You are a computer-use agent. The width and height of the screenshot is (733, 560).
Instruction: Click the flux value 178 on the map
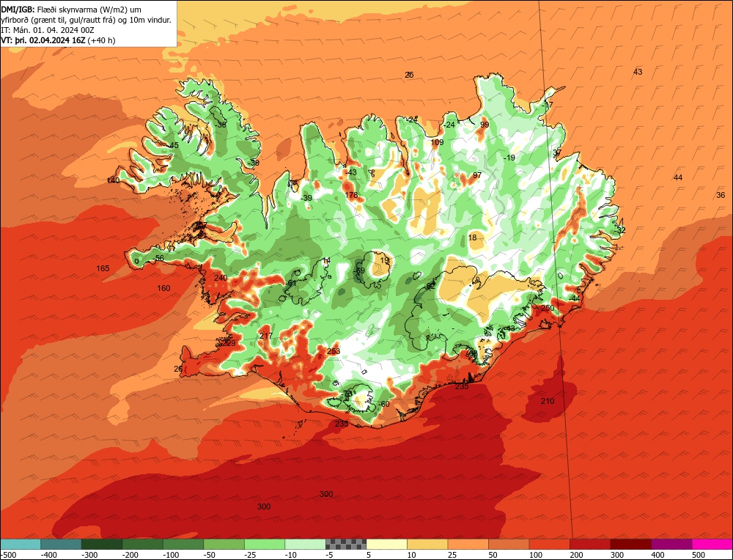click(351, 195)
